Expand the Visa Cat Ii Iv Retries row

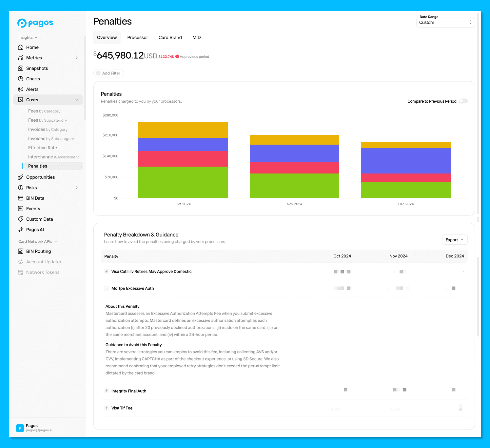click(107, 272)
